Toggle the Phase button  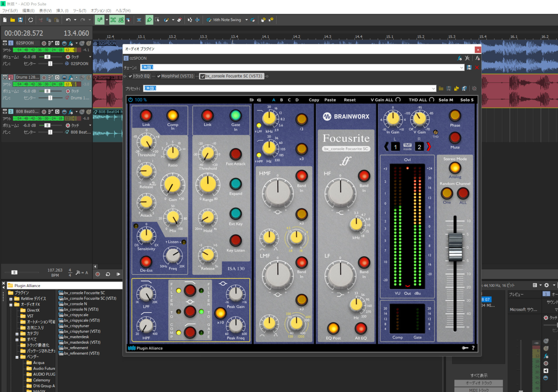tap(455, 116)
